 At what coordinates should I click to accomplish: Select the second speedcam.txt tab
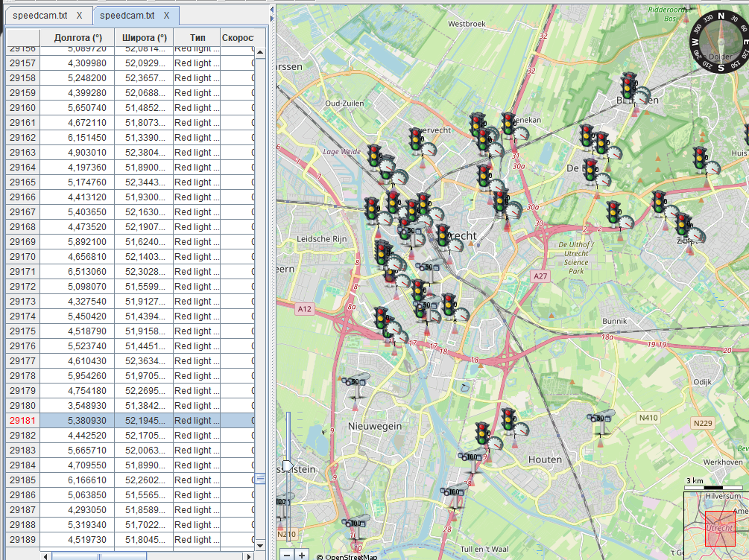point(127,16)
